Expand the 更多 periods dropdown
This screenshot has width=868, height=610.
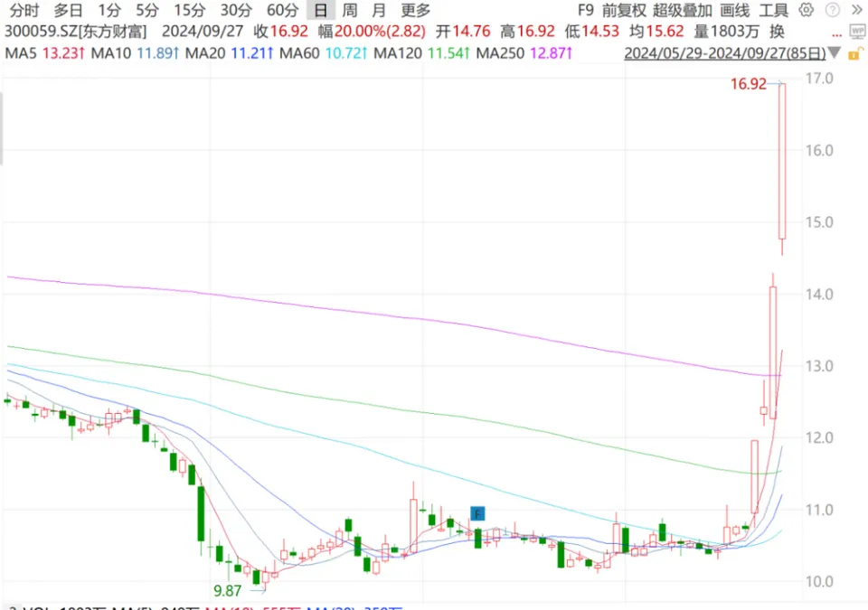(x=416, y=11)
